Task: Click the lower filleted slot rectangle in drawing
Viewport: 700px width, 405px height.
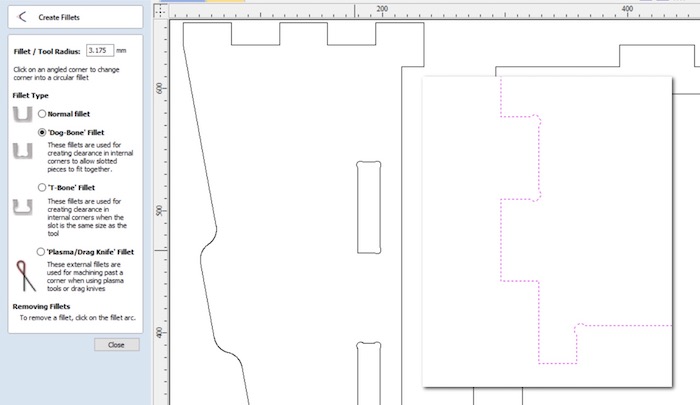Action: [369, 373]
